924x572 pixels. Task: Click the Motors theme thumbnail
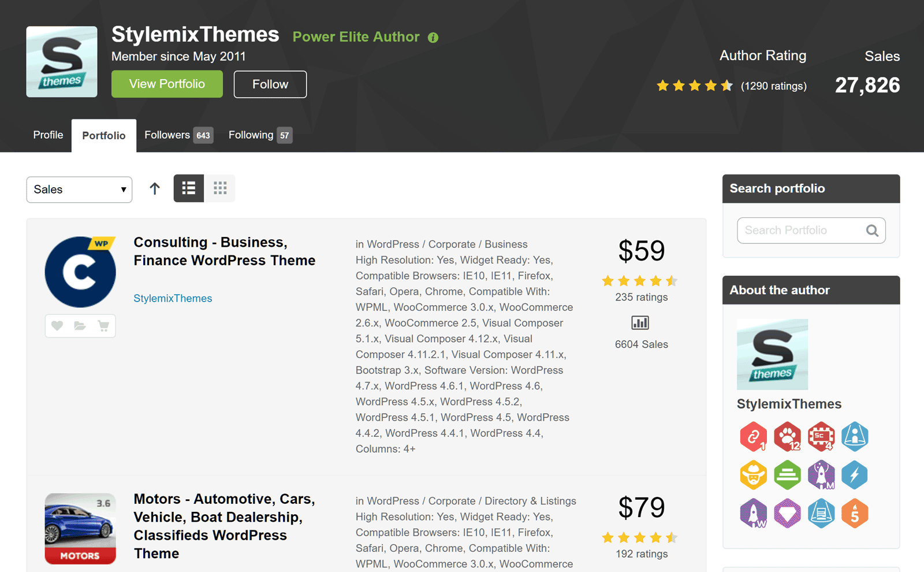pos(80,528)
